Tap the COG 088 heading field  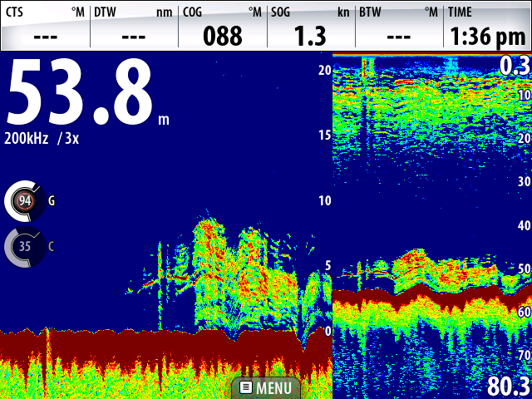pos(223,26)
